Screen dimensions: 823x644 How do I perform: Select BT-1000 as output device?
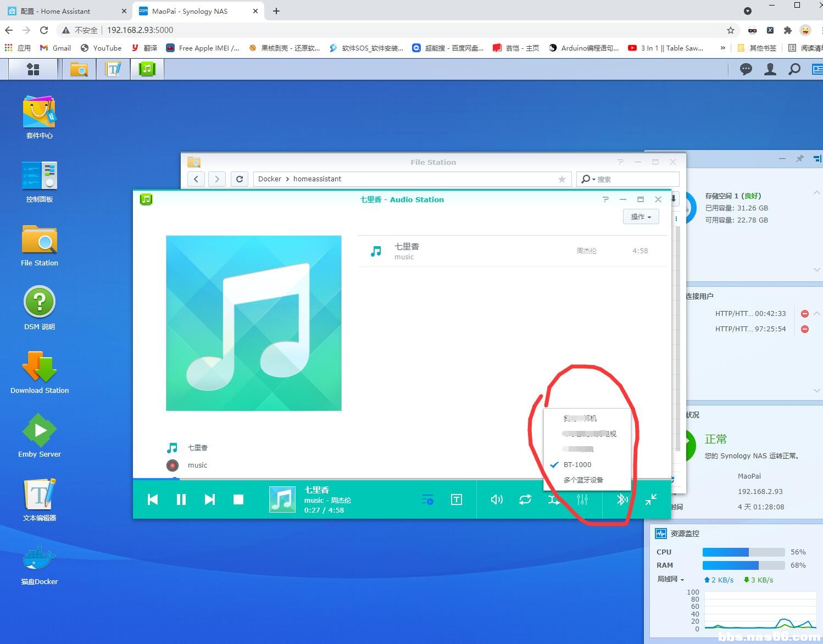587,464
